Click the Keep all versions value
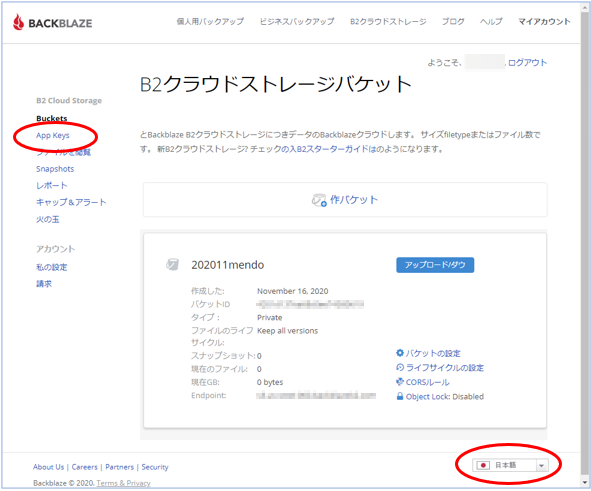591x491 pixels. click(x=287, y=331)
